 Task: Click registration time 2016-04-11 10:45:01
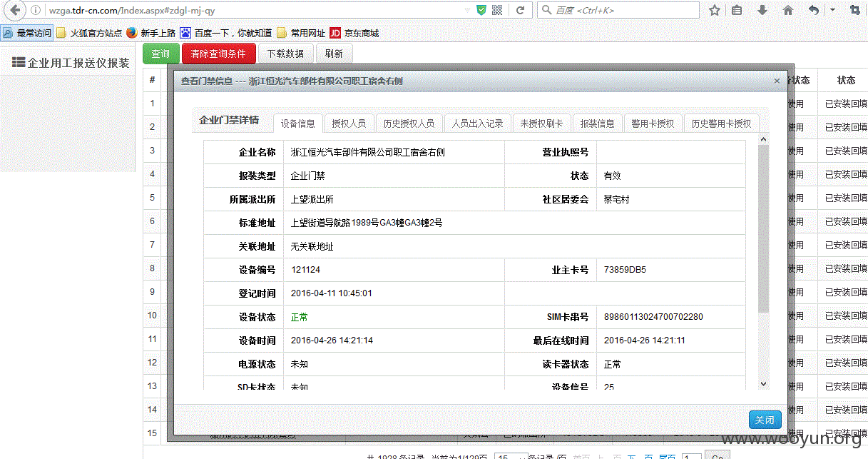[332, 293]
